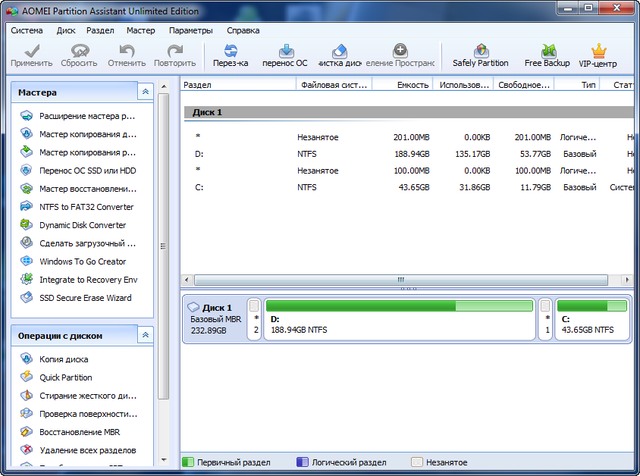The width and height of the screenshot is (640, 476).
Task: Open the Справка menu
Action: (243, 31)
